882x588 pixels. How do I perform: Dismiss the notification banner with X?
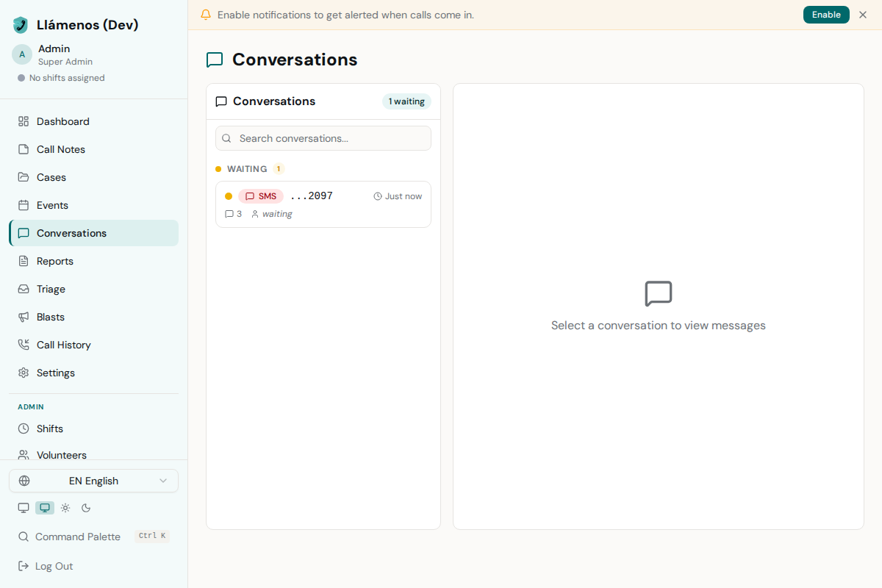point(863,15)
